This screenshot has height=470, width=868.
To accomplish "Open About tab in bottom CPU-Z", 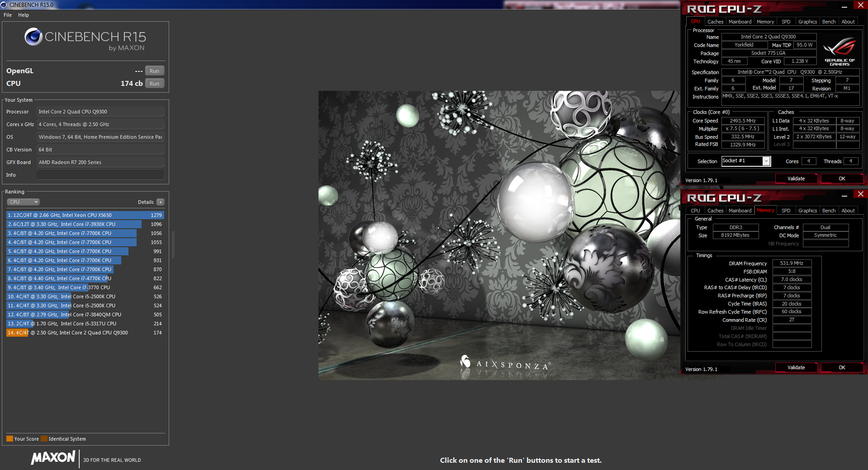I will (x=848, y=211).
